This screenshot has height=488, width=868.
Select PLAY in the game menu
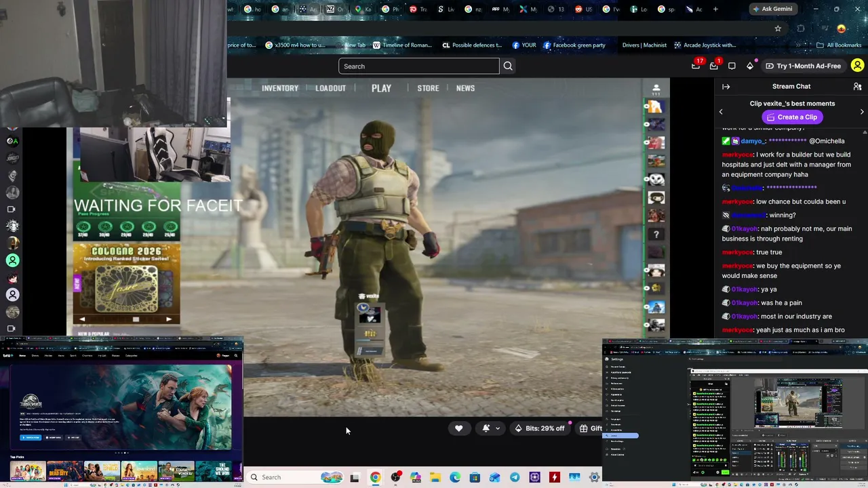[381, 88]
